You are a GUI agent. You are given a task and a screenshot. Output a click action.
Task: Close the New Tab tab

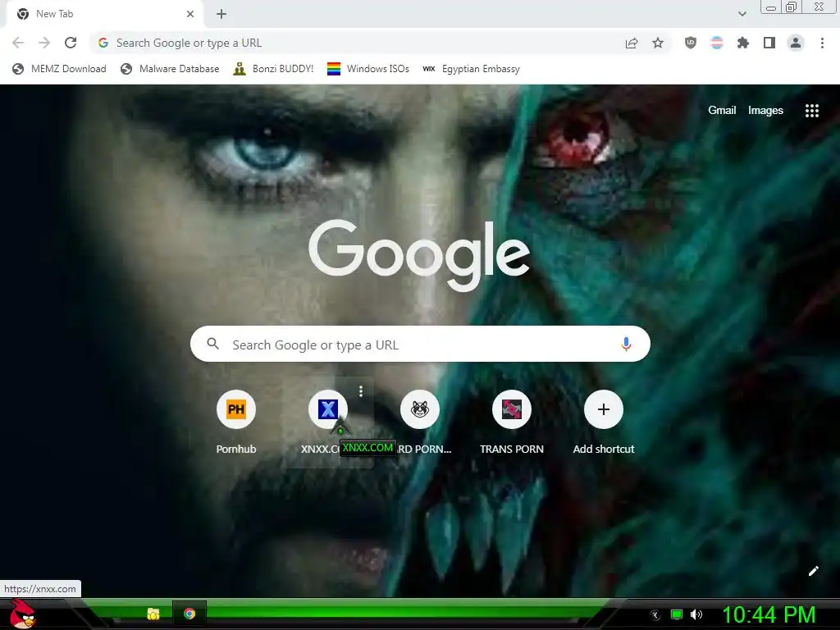(x=190, y=14)
